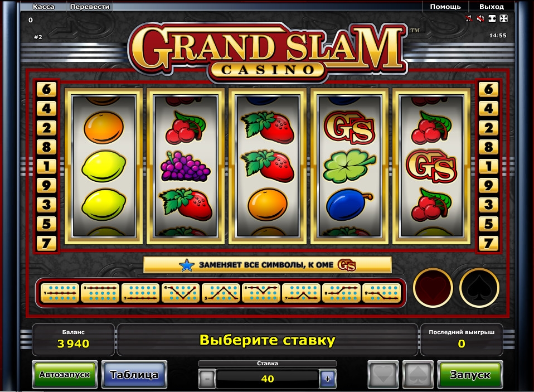Select payline pattern 9 icon
The width and height of the screenshot is (534, 392).
coord(381,293)
